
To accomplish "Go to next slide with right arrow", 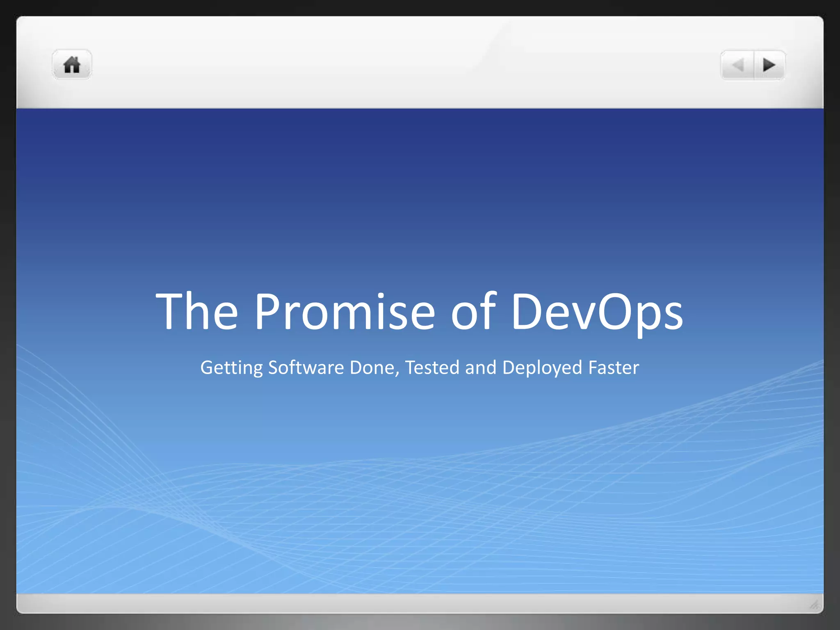I will point(769,65).
